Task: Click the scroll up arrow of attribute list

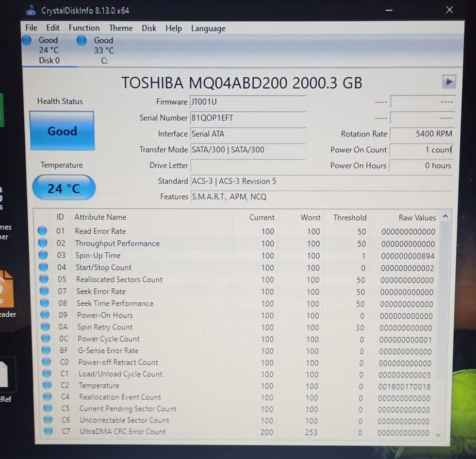Action: [445, 216]
